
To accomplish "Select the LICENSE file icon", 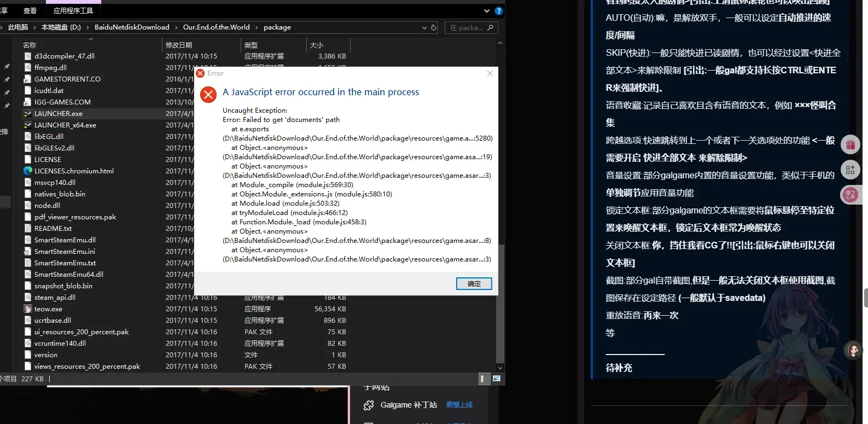I will pyautogui.click(x=28, y=159).
